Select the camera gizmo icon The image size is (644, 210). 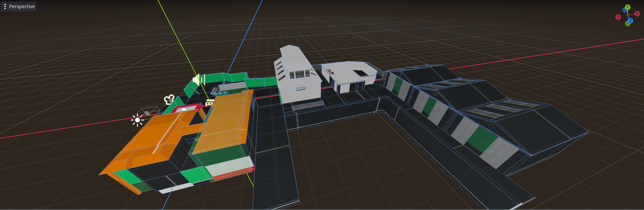[x=169, y=100]
